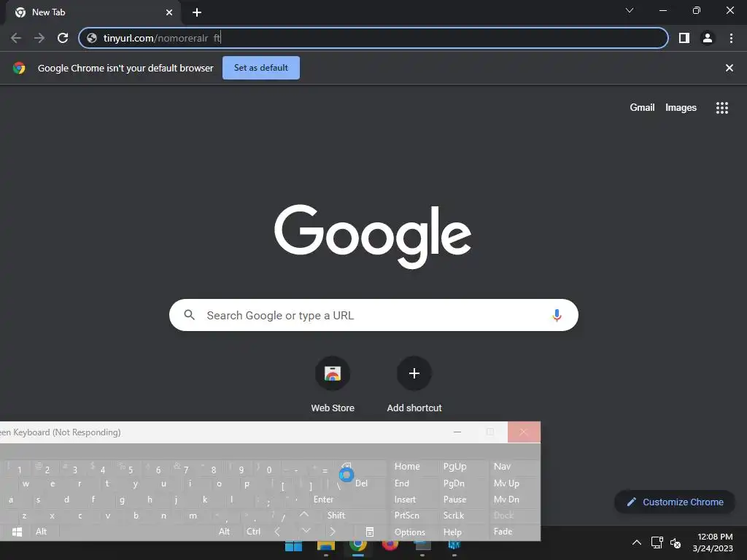Click the Search Google or type a URL box
The width and height of the screenshot is (747, 560).
coord(373,315)
